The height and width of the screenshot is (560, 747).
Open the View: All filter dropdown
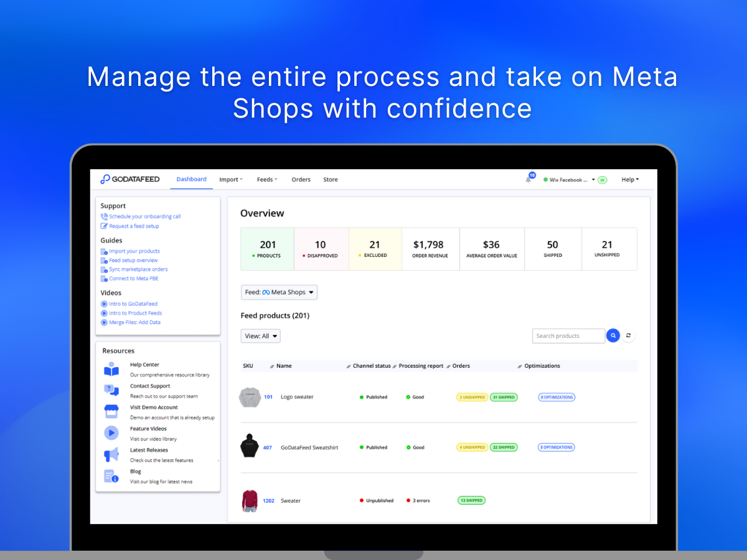[x=261, y=336]
